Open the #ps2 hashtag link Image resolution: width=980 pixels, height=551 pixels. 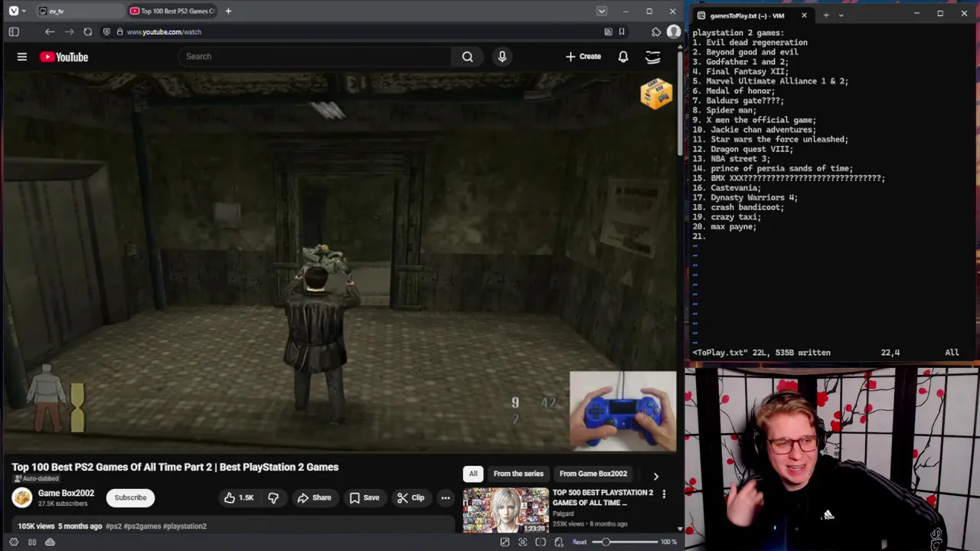[113, 526]
